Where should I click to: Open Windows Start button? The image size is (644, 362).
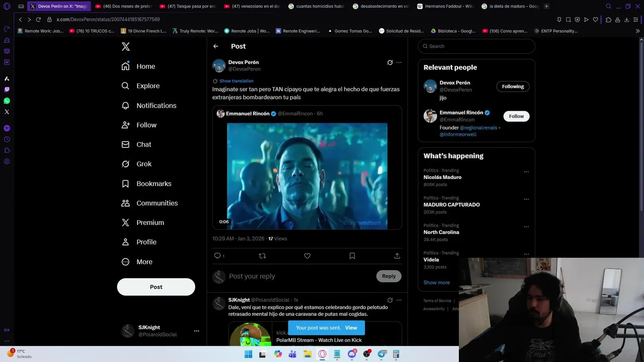[248, 354]
